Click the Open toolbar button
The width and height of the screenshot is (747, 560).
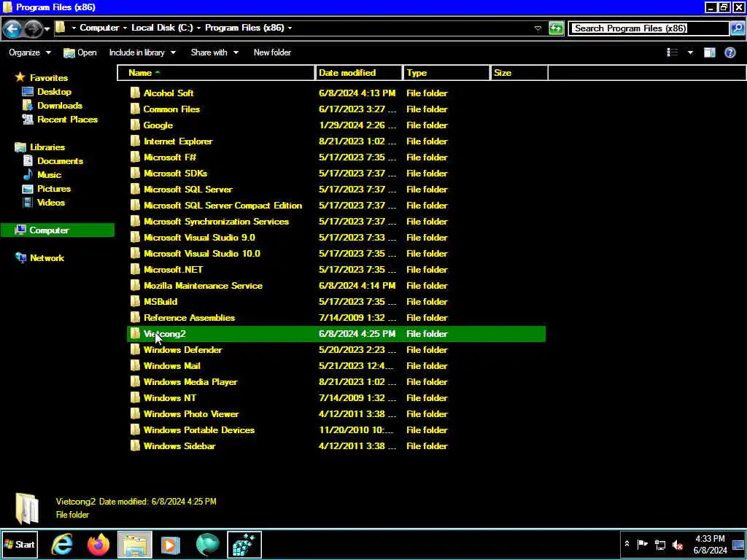tap(80, 52)
